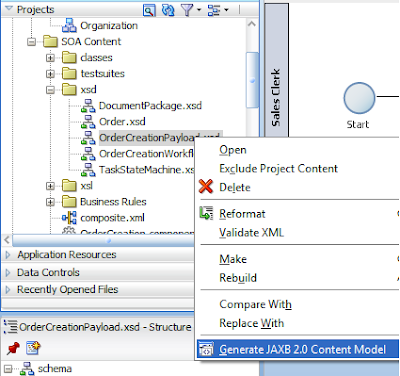Select the xsl folder icon
Screen dimensions: 400x376
(x=69, y=186)
